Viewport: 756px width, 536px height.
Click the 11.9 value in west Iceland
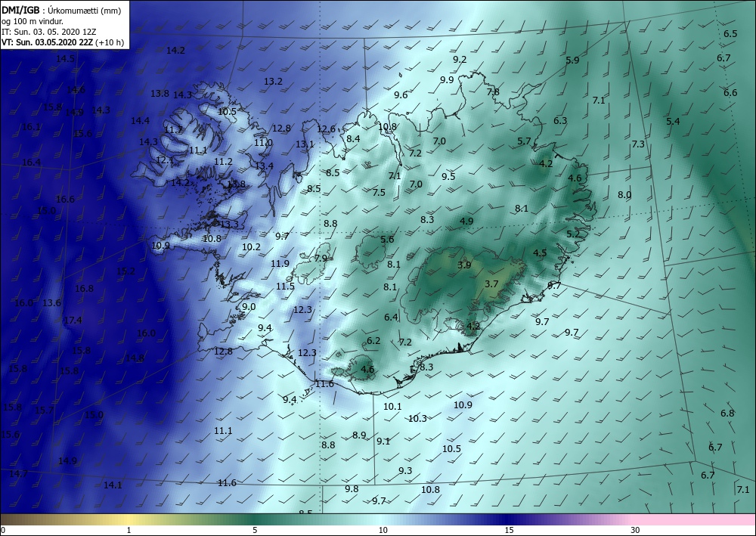pyautogui.click(x=280, y=264)
